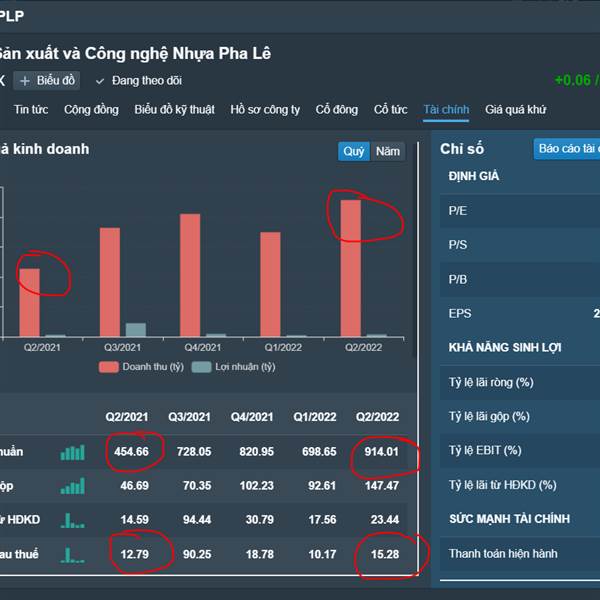
Task: Click the Q3/2021 profit bar
Action: [136, 330]
